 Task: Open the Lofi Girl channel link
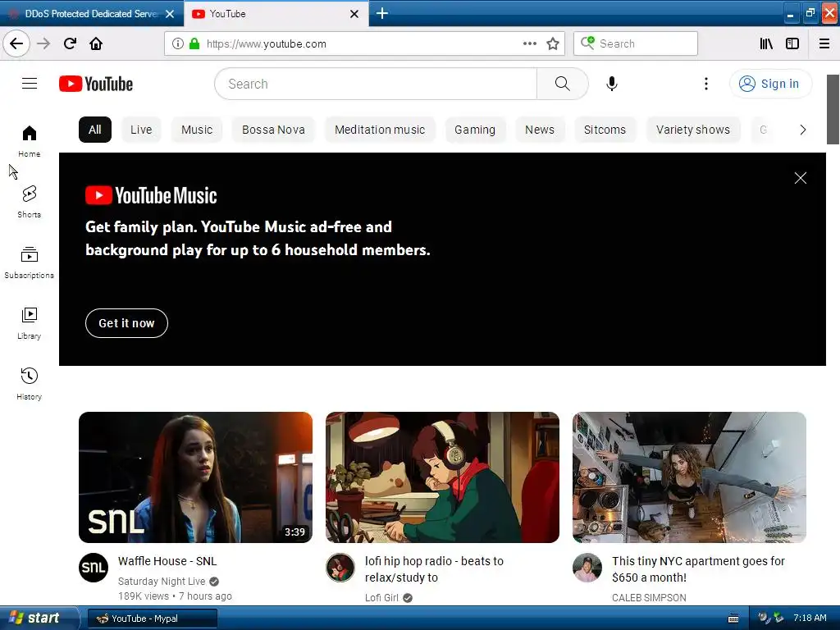(381, 597)
